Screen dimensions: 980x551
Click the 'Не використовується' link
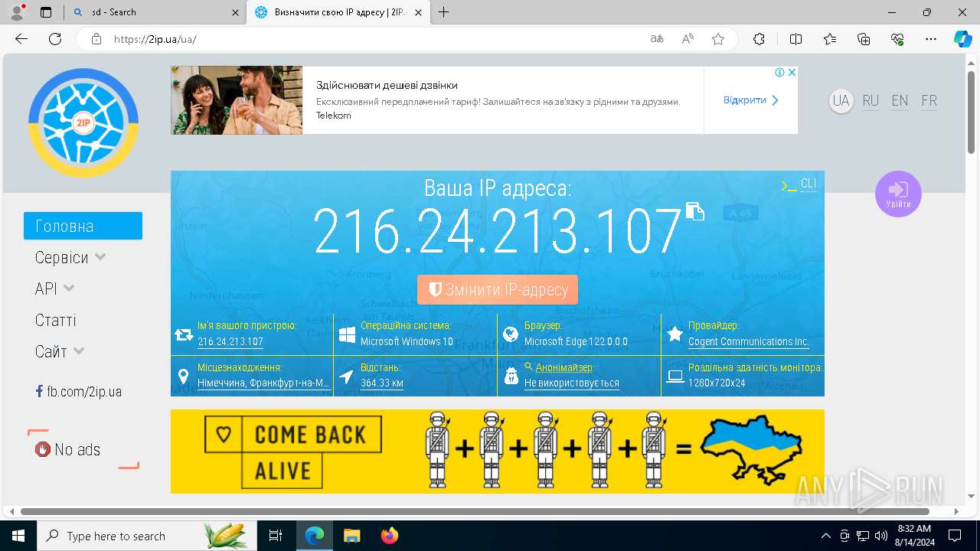pyautogui.click(x=572, y=383)
